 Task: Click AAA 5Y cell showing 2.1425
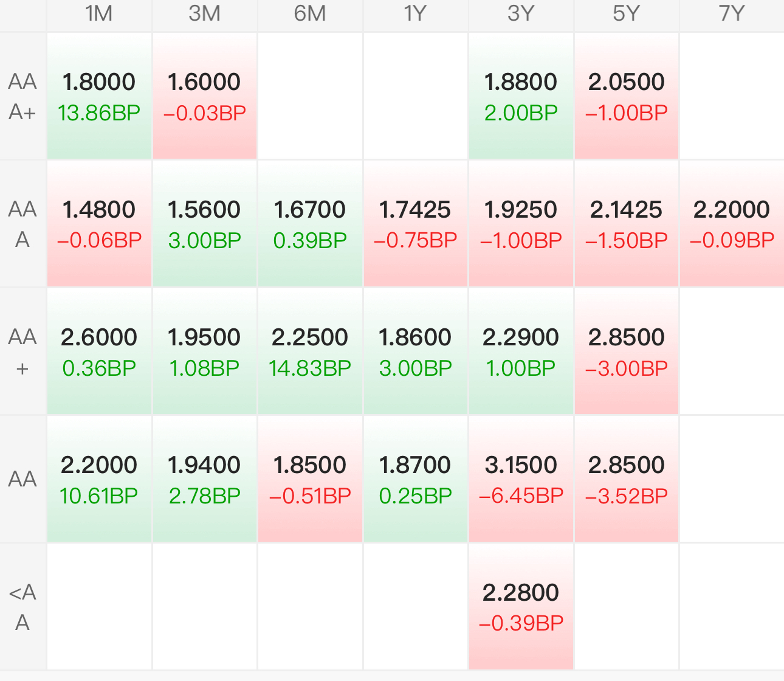[x=626, y=224]
